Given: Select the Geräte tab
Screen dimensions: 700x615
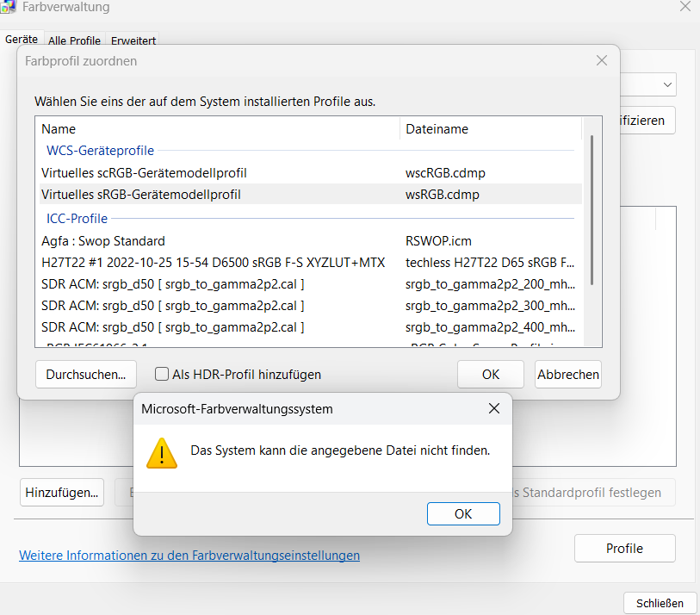Looking at the screenshot, I should [22, 40].
